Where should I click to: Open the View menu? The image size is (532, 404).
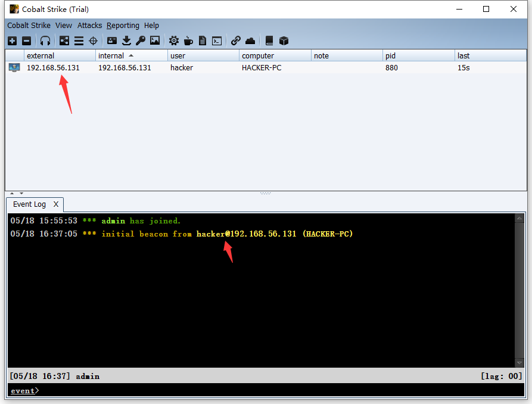click(64, 26)
